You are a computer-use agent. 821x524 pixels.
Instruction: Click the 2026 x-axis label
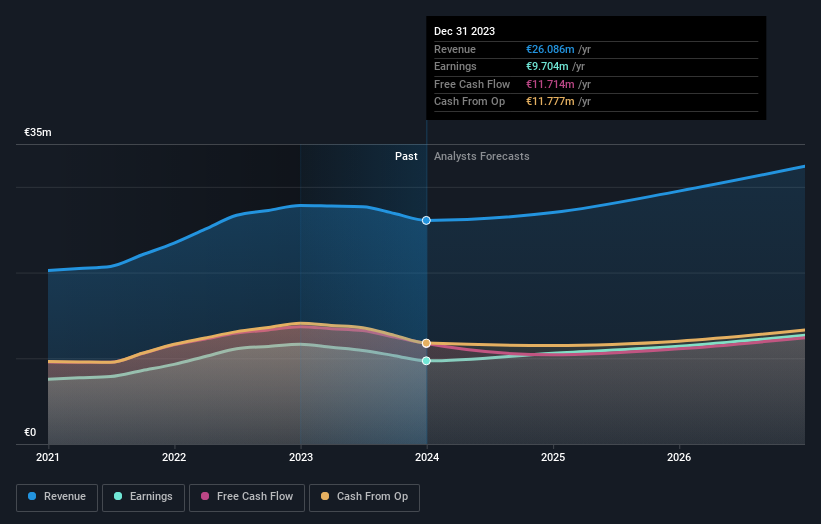coord(679,457)
